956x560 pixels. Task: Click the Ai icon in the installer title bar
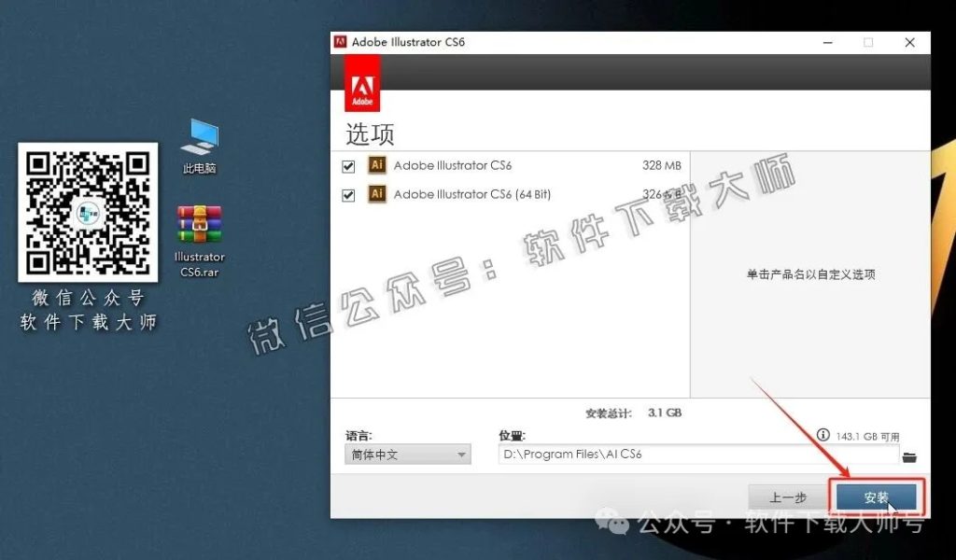[x=341, y=41]
